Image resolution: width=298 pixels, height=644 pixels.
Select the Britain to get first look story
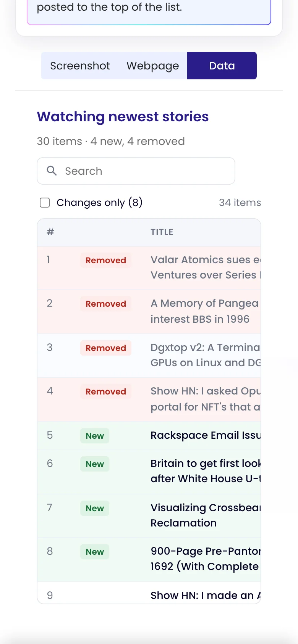(206, 471)
